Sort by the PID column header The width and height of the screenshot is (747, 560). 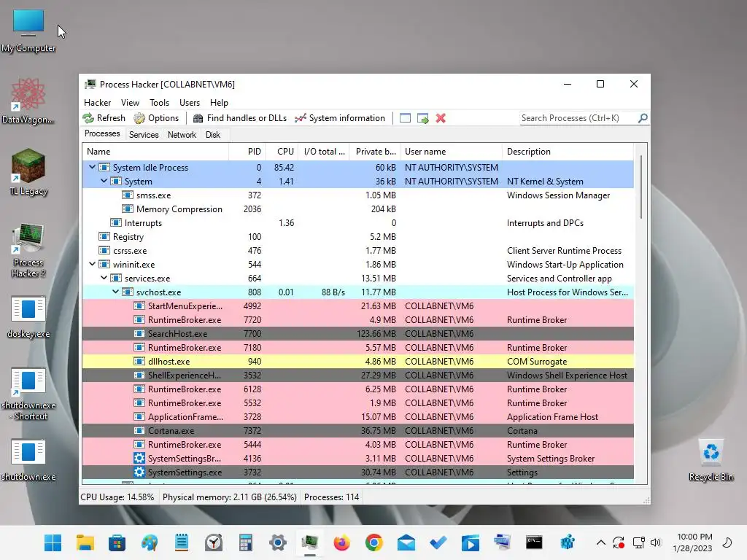pos(247,152)
